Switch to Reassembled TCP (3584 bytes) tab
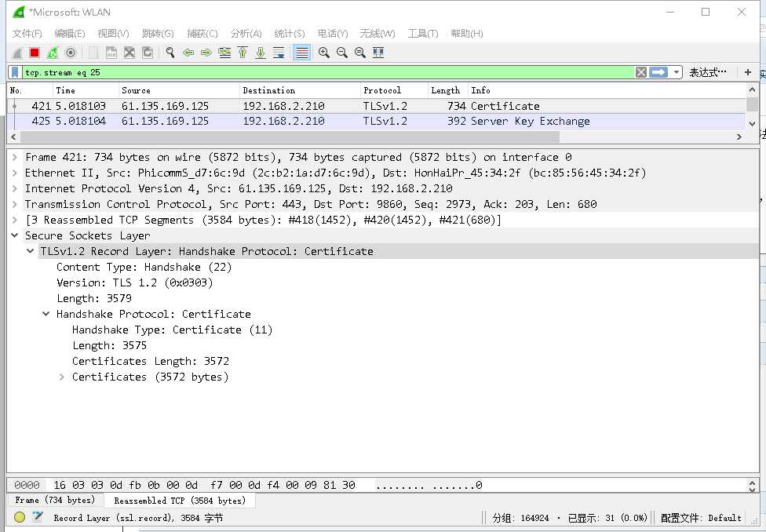 tap(180, 501)
